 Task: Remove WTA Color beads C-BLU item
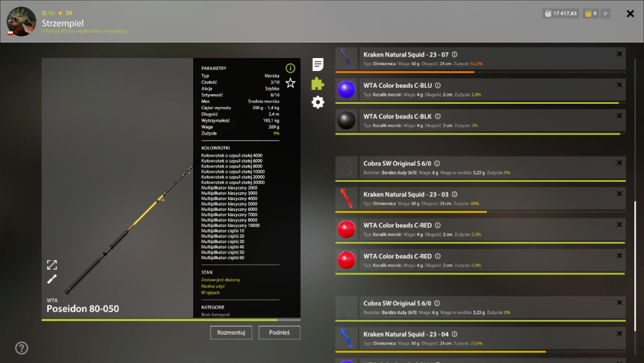pyautogui.click(x=620, y=84)
